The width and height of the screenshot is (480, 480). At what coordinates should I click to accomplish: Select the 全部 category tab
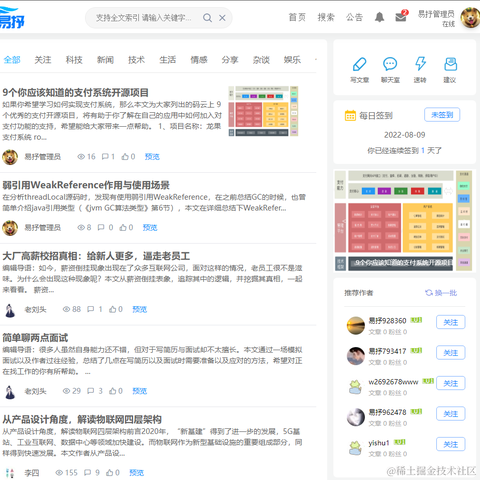(12, 60)
